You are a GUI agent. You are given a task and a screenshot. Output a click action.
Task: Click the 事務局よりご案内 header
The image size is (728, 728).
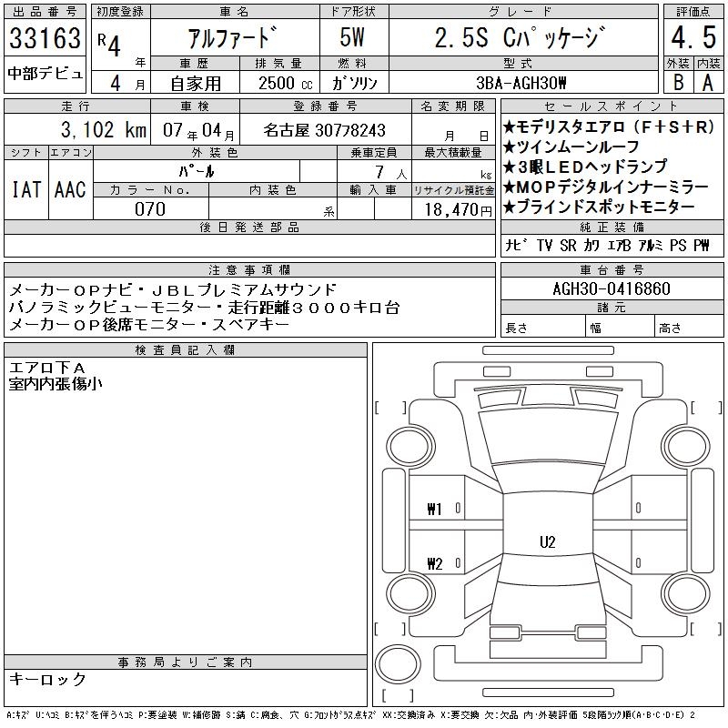[x=186, y=662]
